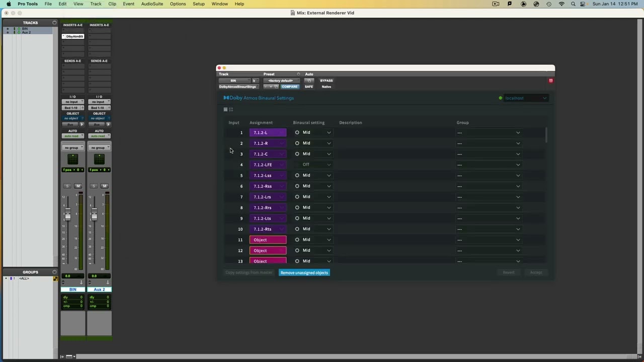Click the preset settings circular icon

(298, 74)
